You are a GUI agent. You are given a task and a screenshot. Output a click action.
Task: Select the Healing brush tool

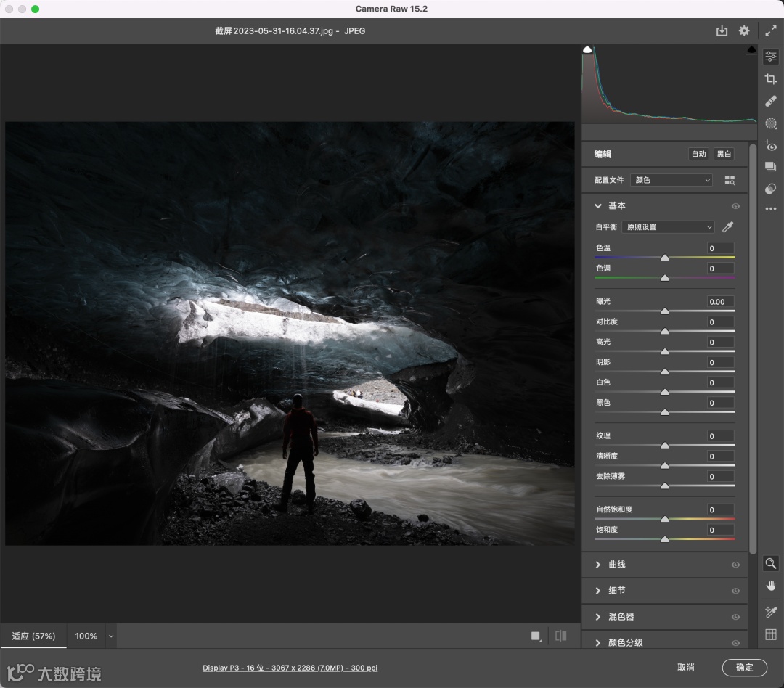771,102
